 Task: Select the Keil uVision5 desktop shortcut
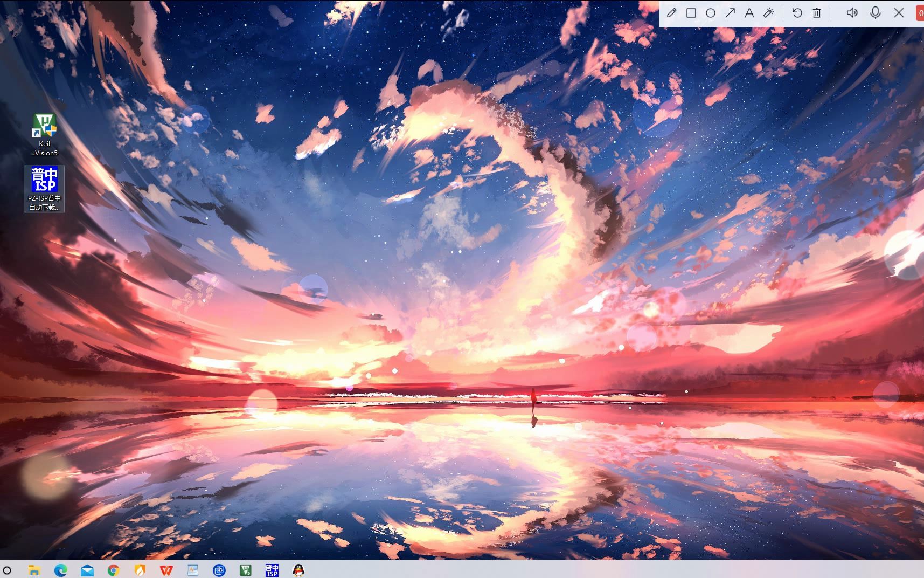(x=44, y=135)
